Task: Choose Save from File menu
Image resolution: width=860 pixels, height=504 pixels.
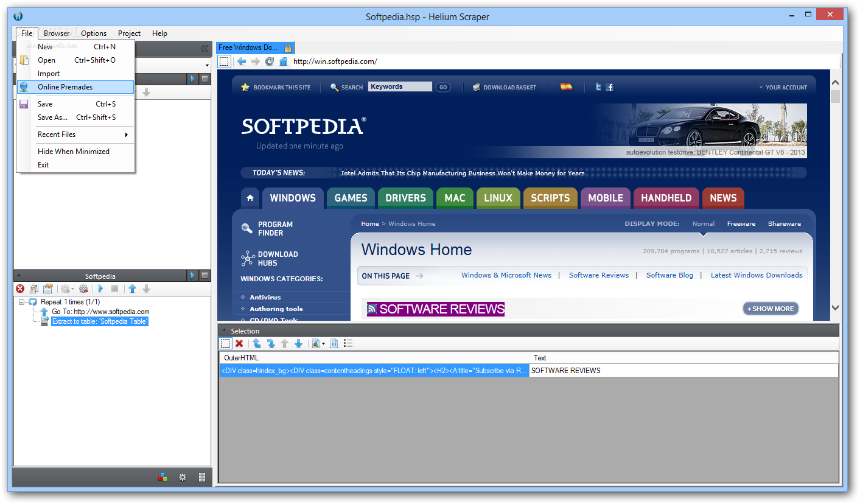Action: pos(75,104)
